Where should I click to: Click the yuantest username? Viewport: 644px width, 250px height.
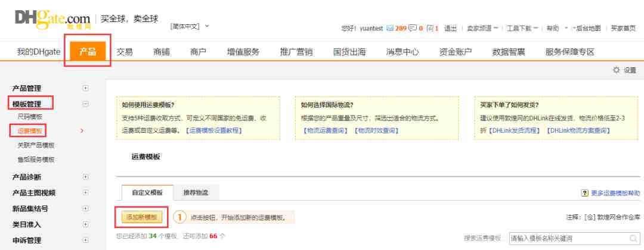point(371,29)
